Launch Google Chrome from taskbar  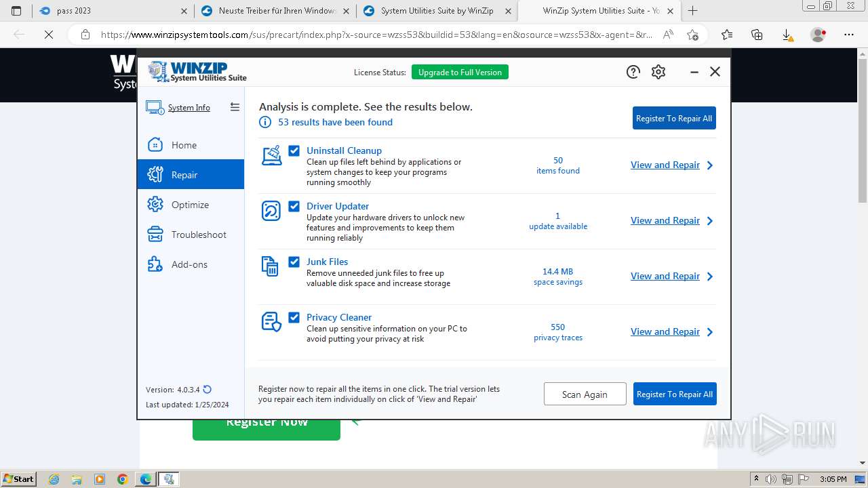[x=123, y=479]
